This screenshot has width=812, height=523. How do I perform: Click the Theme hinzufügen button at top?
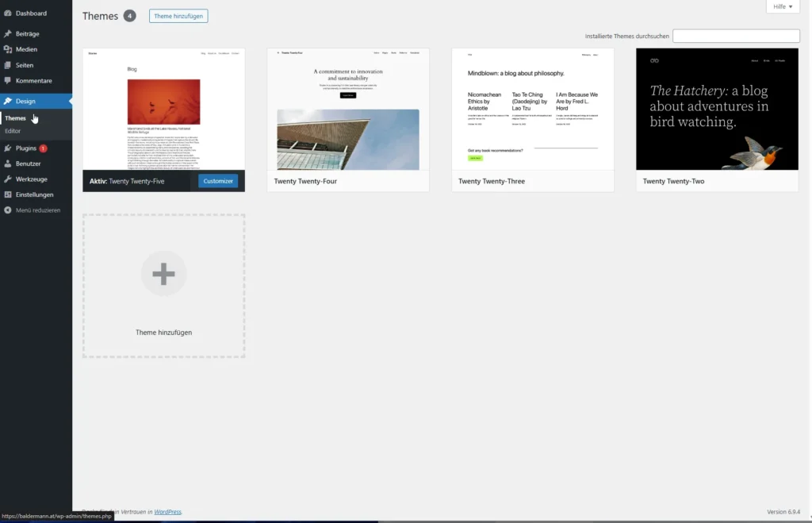pos(178,16)
